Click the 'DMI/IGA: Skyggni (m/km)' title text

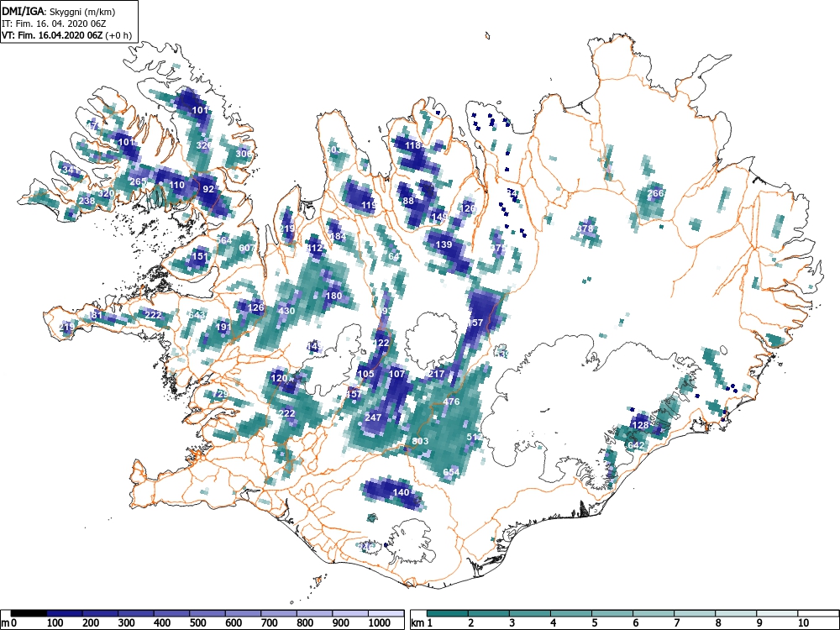[59, 11]
